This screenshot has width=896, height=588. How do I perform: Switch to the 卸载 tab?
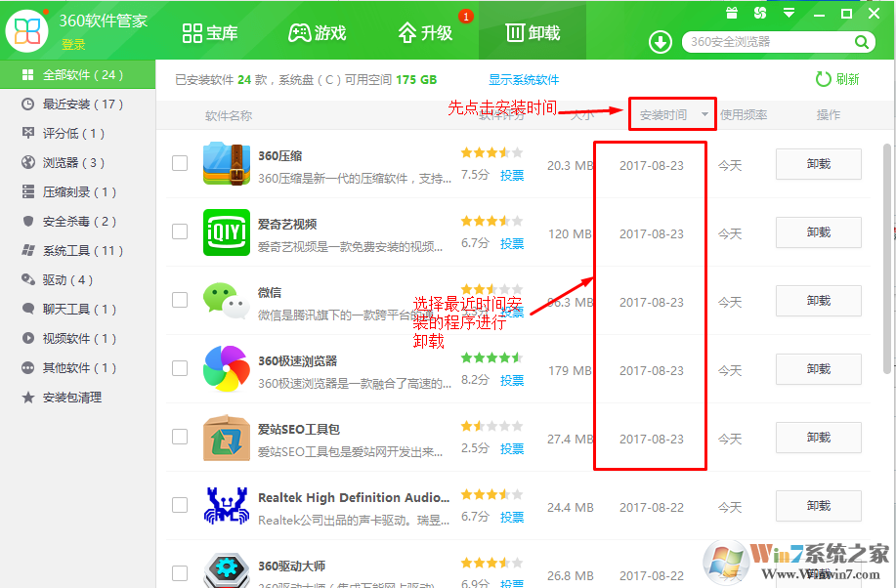[533, 32]
